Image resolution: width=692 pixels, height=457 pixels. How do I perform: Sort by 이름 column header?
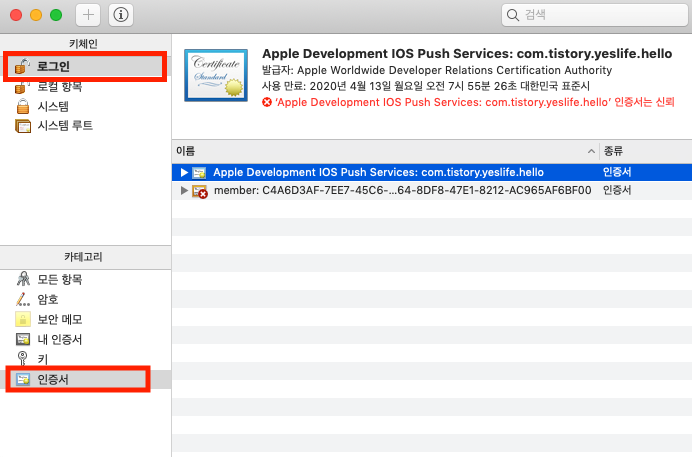(385, 151)
